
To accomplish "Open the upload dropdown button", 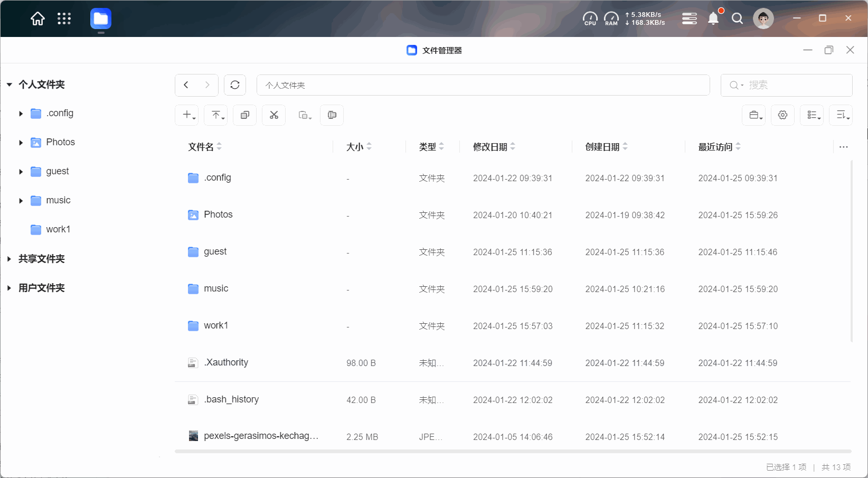I will [x=216, y=115].
